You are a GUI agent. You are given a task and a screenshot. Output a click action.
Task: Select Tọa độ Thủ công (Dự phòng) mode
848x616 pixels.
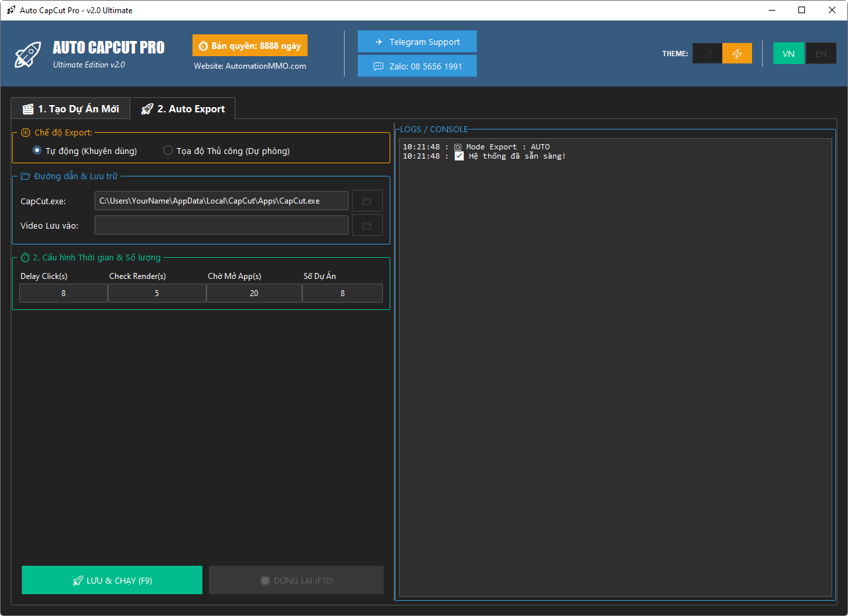pyautogui.click(x=226, y=151)
